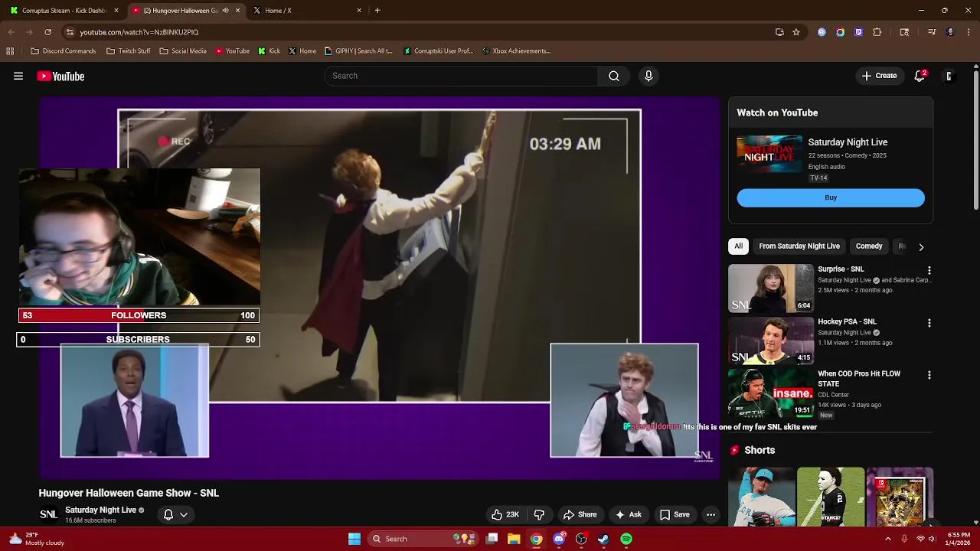The width and height of the screenshot is (980, 551).
Task: Click the Ask button
Action: (628, 514)
